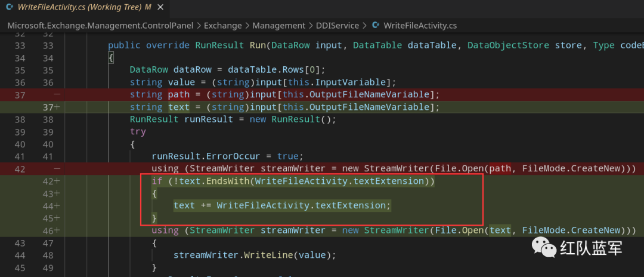Open the Management breadcrumb segment
Viewport: 644px width, 277px height.
click(279, 26)
